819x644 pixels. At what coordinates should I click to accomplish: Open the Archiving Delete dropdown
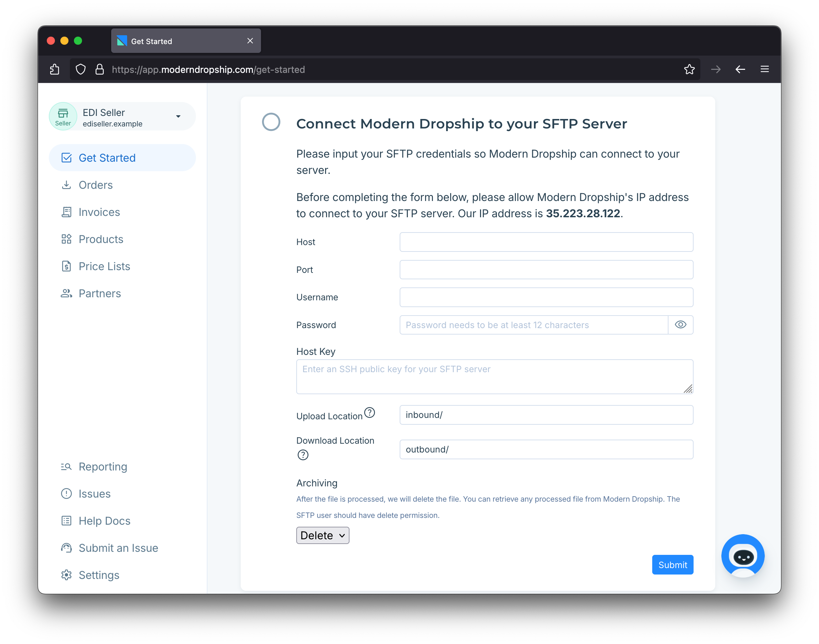pos(323,536)
